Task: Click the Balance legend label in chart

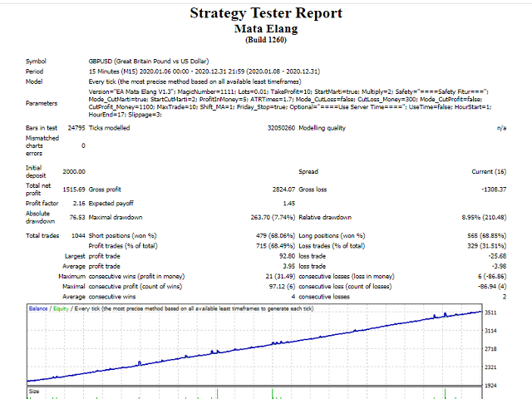Action: [x=38, y=308]
